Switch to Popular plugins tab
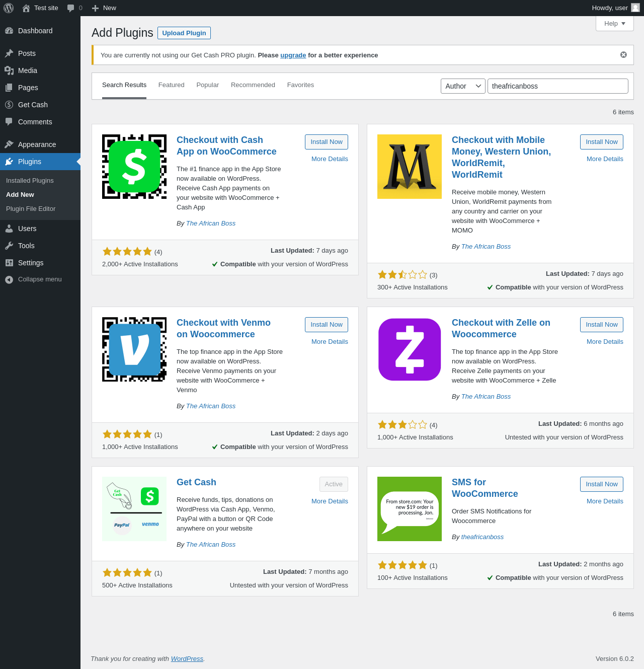The height and width of the screenshot is (669, 644). [x=208, y=85]
